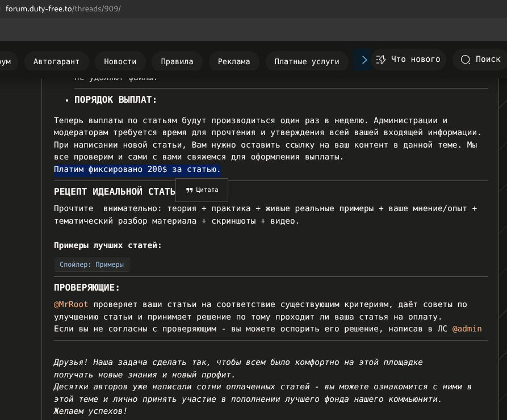Select the Реклама navigation item

[234, 61]
